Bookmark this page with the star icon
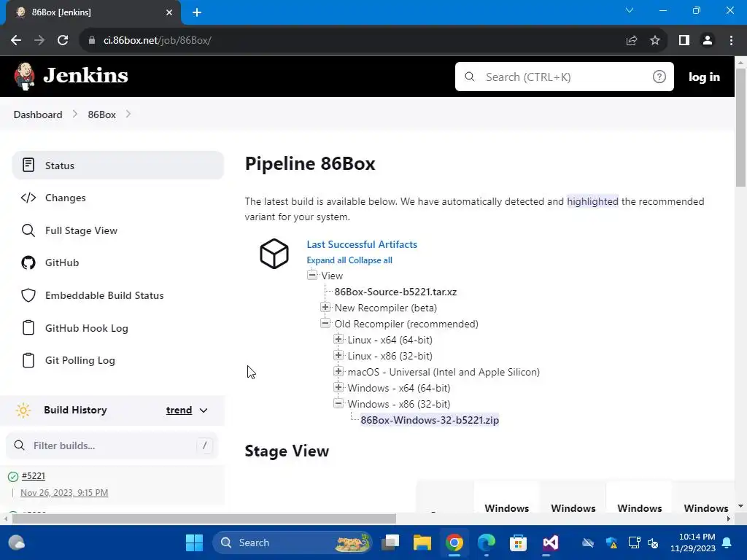 pyautogui.click(x=655, y=41)
